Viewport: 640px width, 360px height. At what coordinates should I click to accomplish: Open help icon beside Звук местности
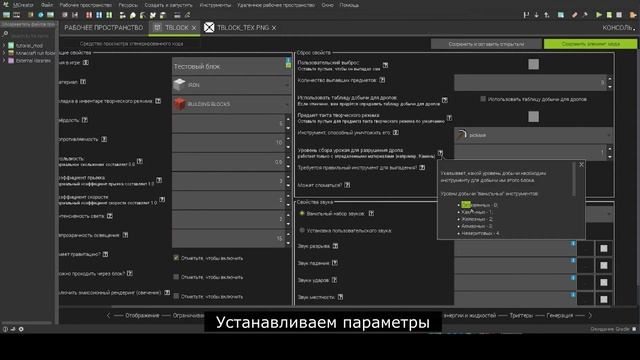point(340,297)
